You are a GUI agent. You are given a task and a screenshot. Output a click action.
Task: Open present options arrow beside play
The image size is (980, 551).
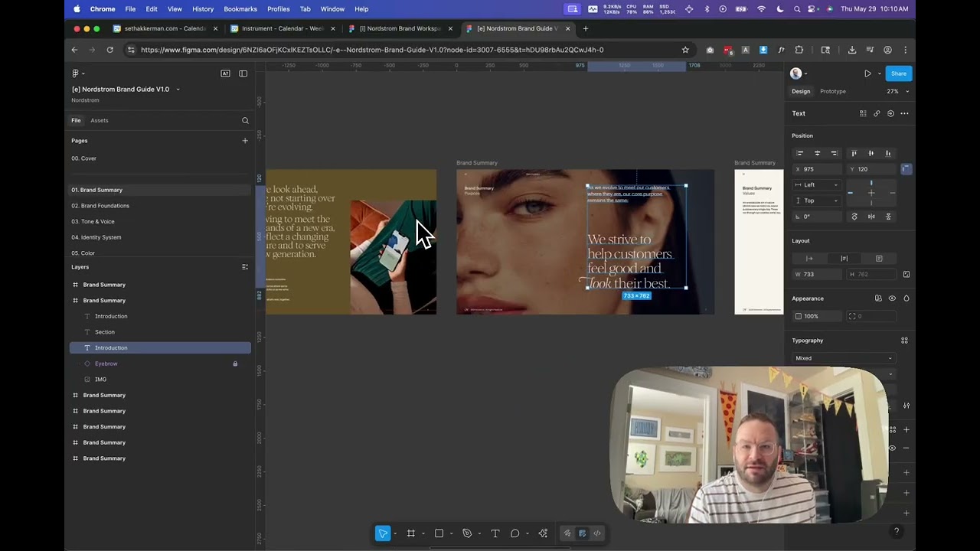(x=879, y=73)
